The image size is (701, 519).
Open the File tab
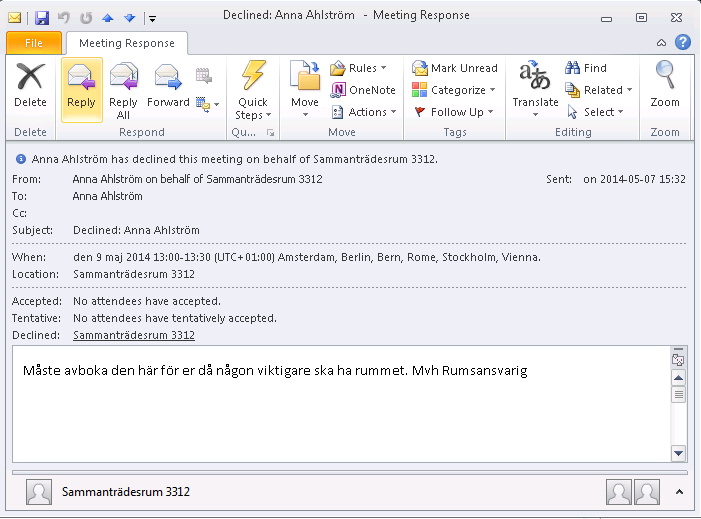click(34, 43)
